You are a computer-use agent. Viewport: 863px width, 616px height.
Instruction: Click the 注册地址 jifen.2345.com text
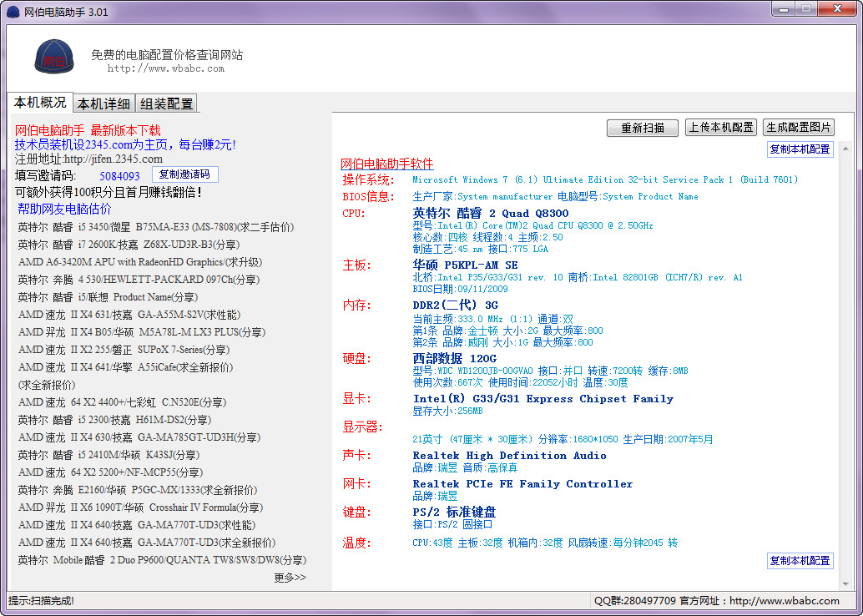[x=88, y=159]
